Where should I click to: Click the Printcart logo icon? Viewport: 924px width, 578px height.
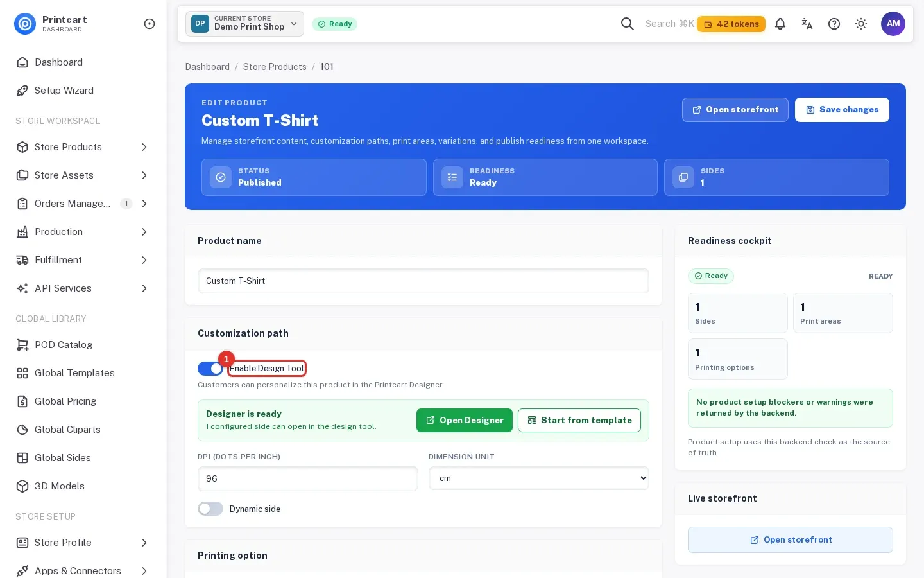(25, 24)
